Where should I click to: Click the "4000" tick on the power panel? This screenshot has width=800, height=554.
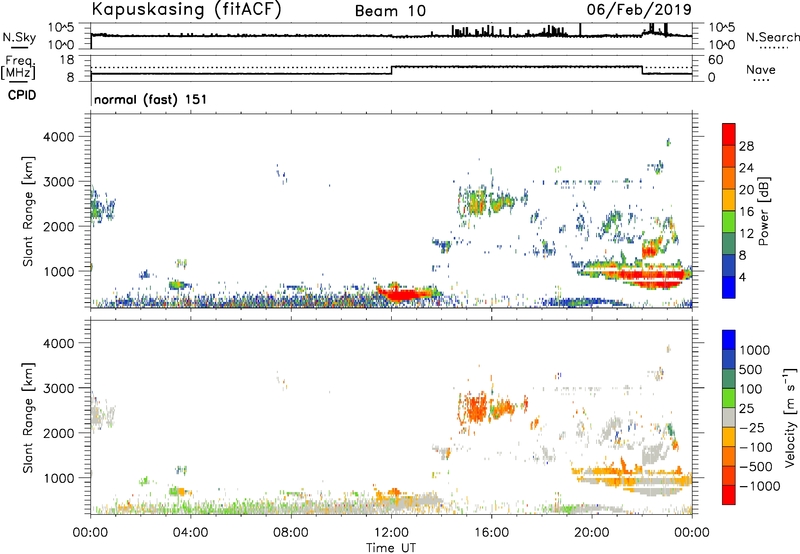click(x=59, y=137)
